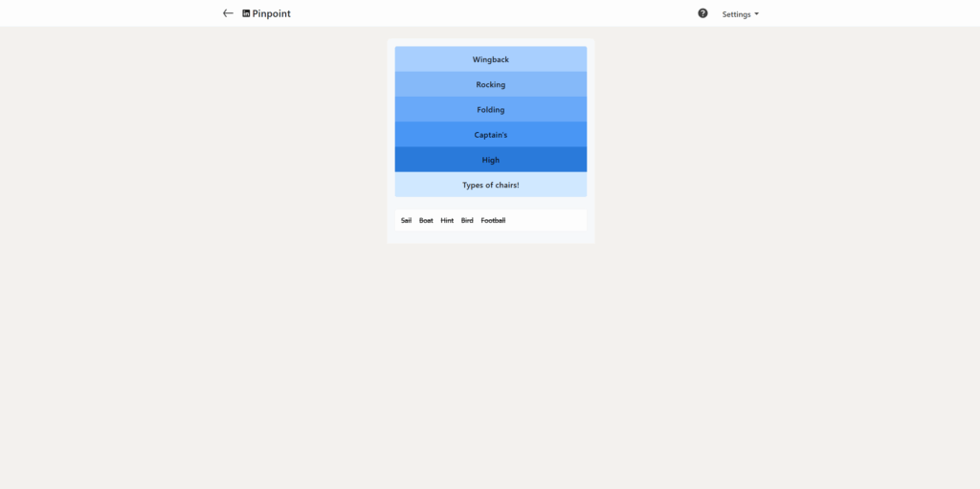Click the crossed-out guess 'Bird'
This screenshot has height=489, width=980.
[x=467, y=221]
